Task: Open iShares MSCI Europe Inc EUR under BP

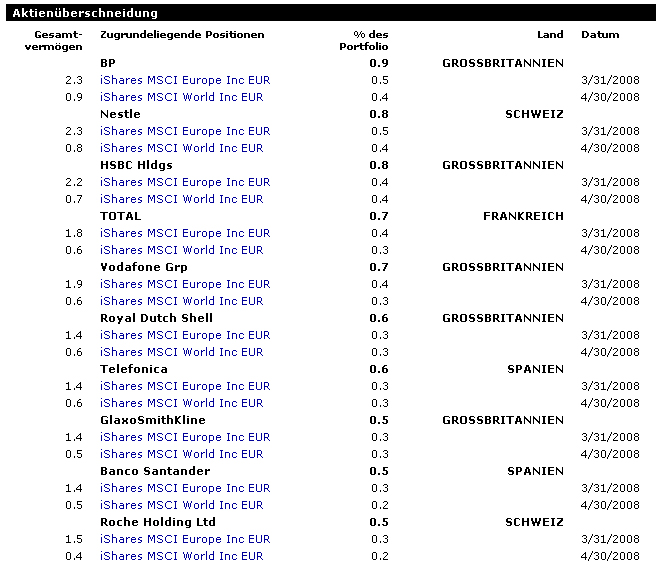Action: click(185, 80)
